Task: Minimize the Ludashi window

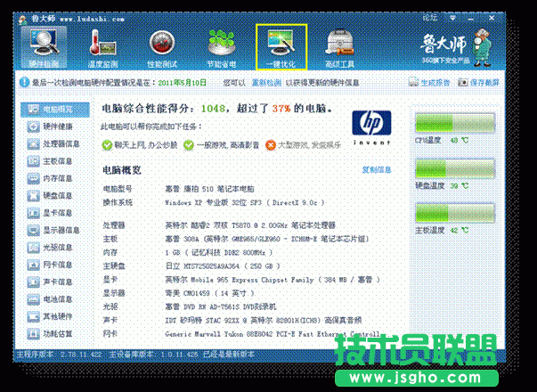Action: 471,18
